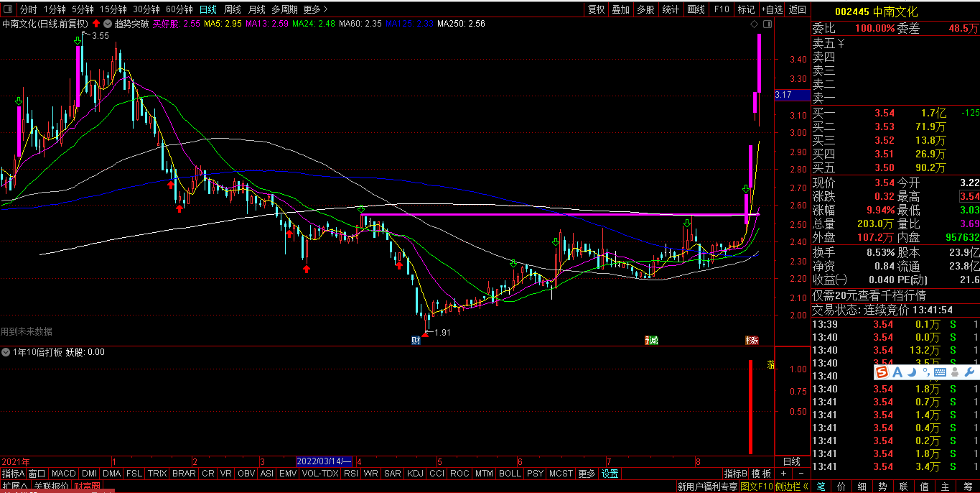Screen dimensions: 980x493
Task: Click the Sogou input method S logo
Action: [x=882, y=372]
